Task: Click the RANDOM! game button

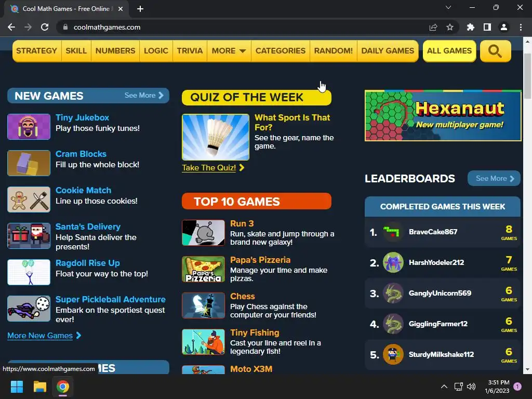Action: click(334, 51)
